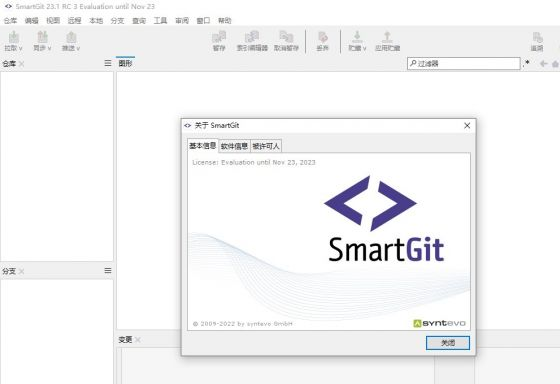Viewport: 560px width, 384px height.
Task: Switch to the 被许可人 tab
Action: 266,146
